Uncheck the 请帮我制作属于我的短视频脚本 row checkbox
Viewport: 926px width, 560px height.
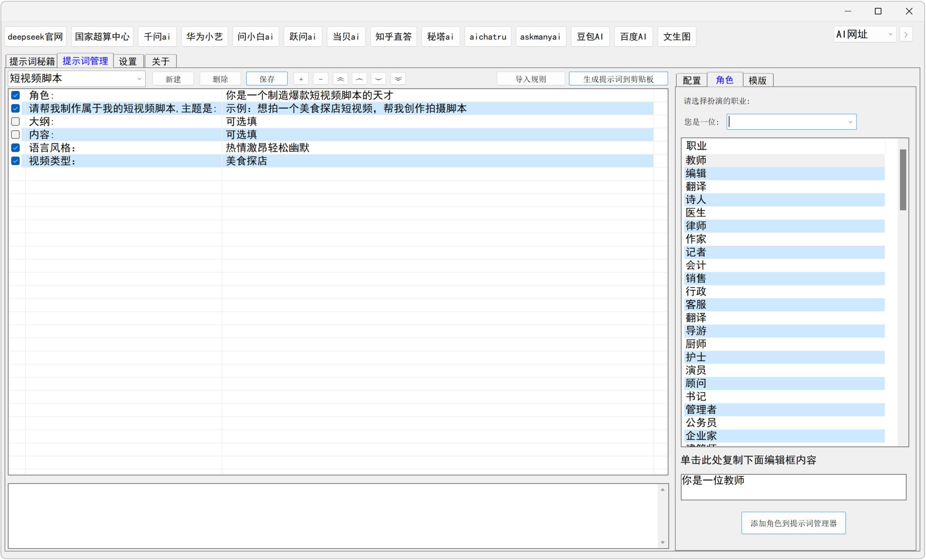[x=16, y=108]
